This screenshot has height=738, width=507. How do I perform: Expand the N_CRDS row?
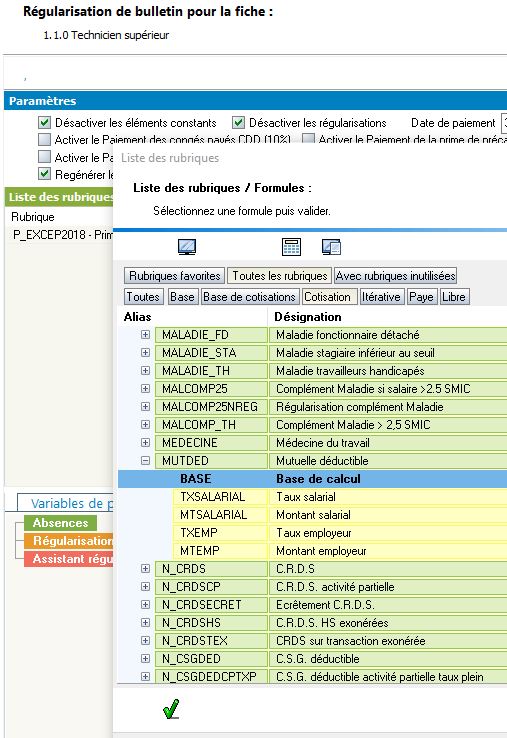pos(145,569)
